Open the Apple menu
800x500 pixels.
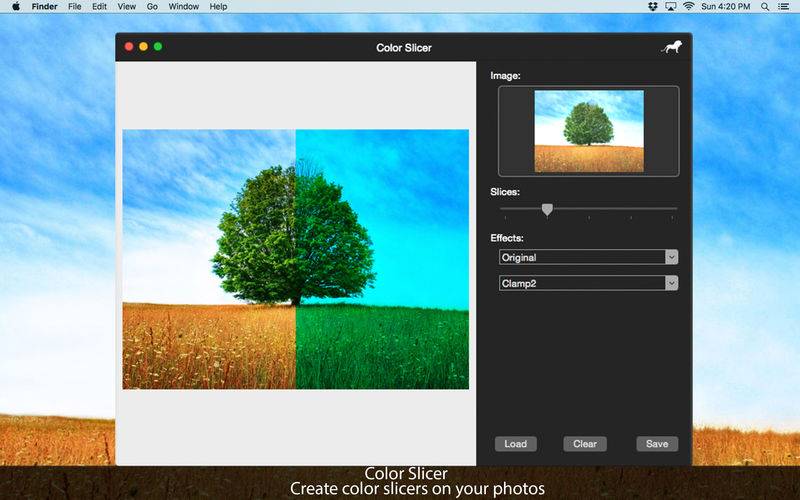16,7
